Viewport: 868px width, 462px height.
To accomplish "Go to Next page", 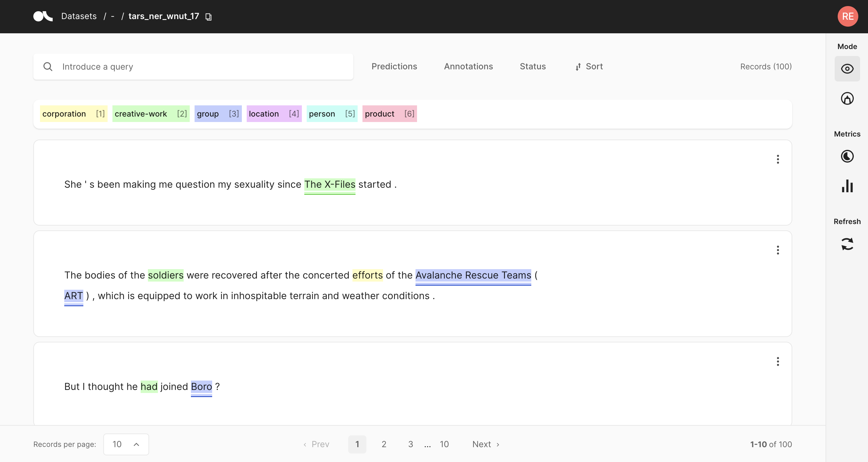I will (486, 444).
